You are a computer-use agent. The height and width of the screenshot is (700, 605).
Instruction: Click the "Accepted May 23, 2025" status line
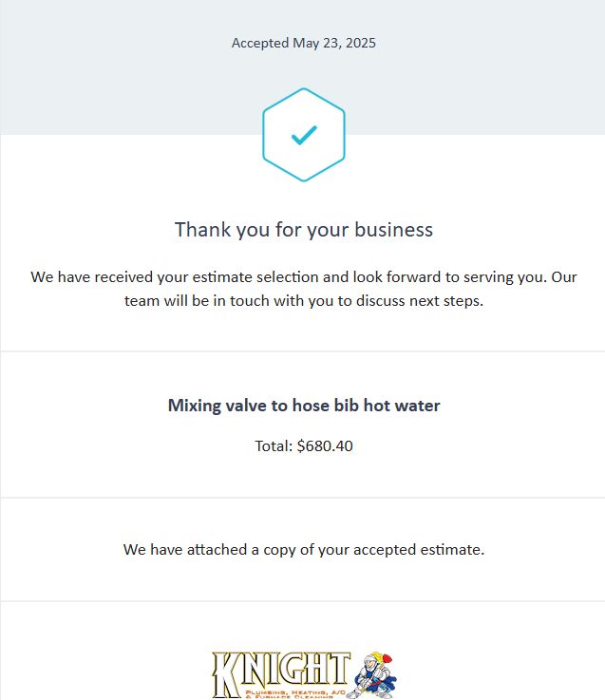pos(303,43)
